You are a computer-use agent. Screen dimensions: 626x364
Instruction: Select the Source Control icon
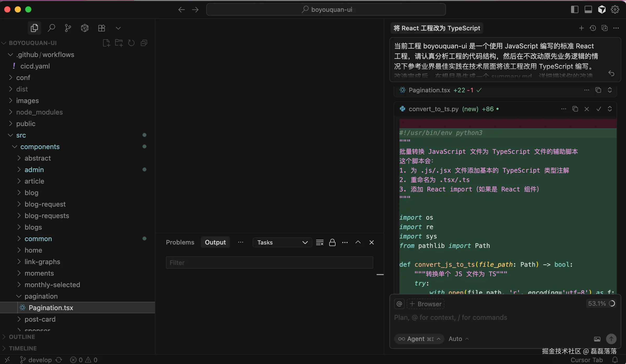[x=68, y=28]
